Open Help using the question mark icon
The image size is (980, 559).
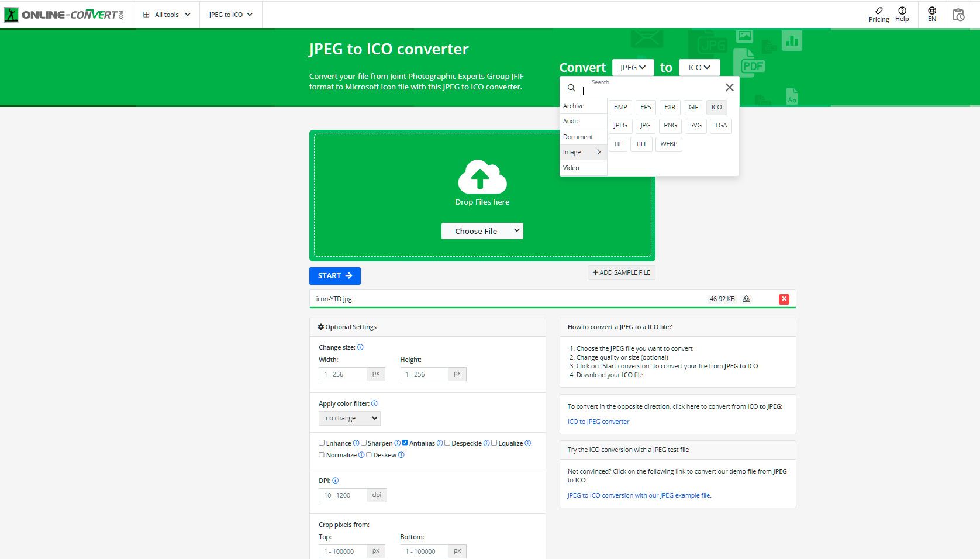coord(902,11)
